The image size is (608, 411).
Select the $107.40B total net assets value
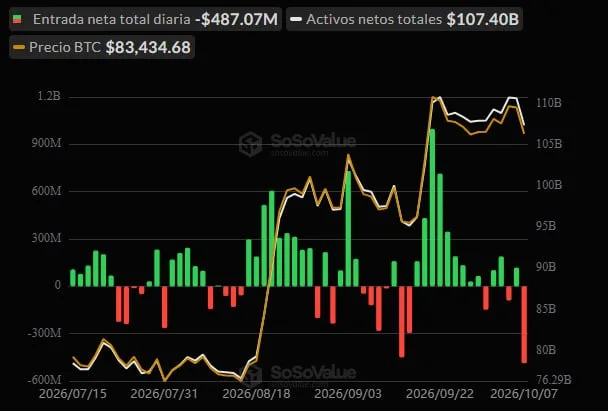pyautogui.click(x=483, y=19)
